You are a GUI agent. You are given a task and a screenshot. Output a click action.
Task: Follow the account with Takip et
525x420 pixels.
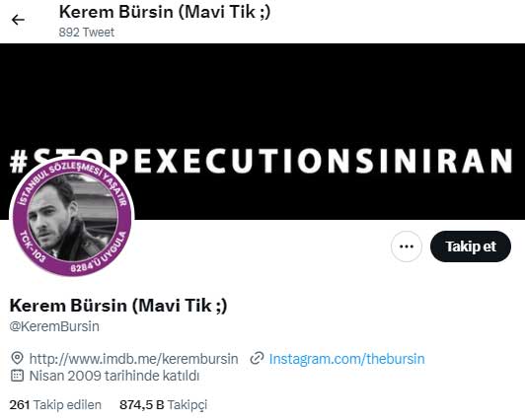[x=471, y=246]
